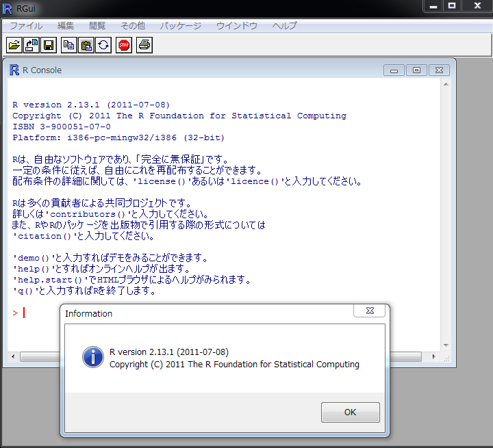Close the Information dialog with X

(x=369, y=311)
